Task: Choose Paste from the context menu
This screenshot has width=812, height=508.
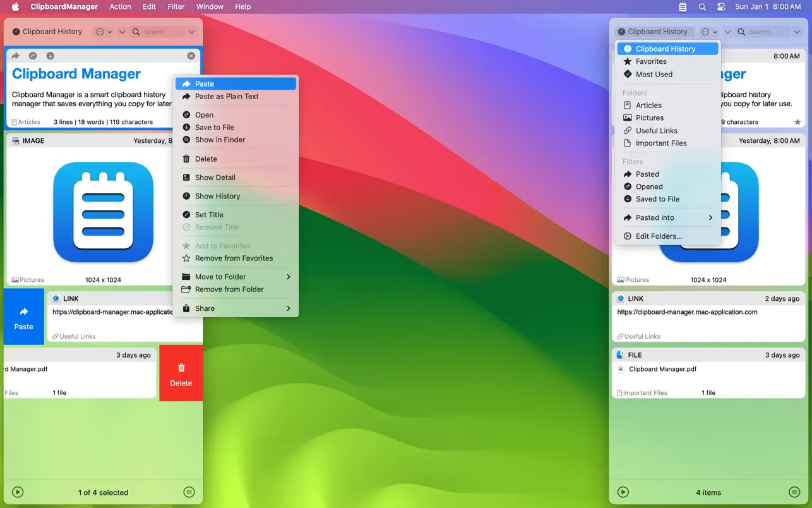Action: click(x=236, y=83)
